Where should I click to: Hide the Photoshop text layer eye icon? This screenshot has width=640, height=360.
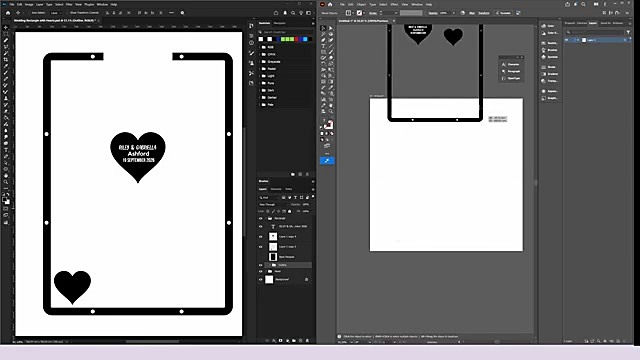[261, 227]
